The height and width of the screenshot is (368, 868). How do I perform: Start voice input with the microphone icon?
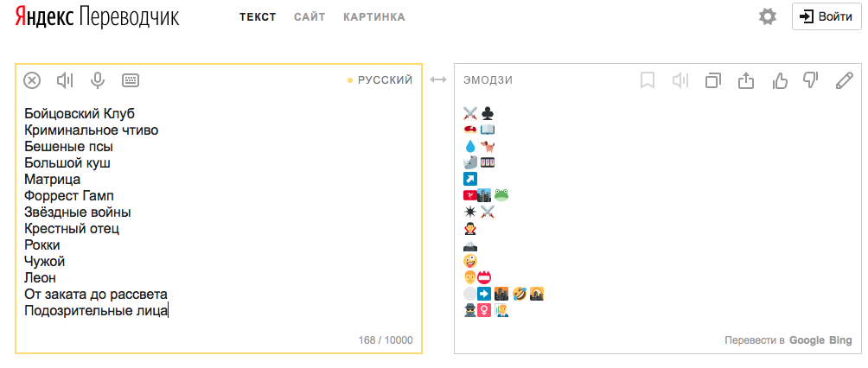point(98,80)
